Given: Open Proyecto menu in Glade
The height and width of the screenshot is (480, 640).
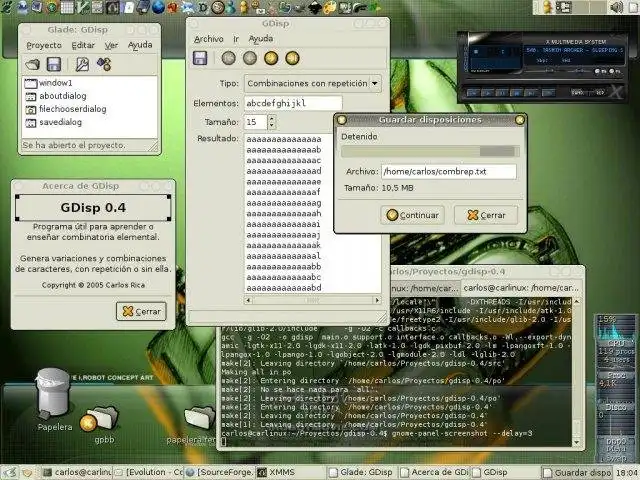Looking at the screenshot, I should coord(44,45).
